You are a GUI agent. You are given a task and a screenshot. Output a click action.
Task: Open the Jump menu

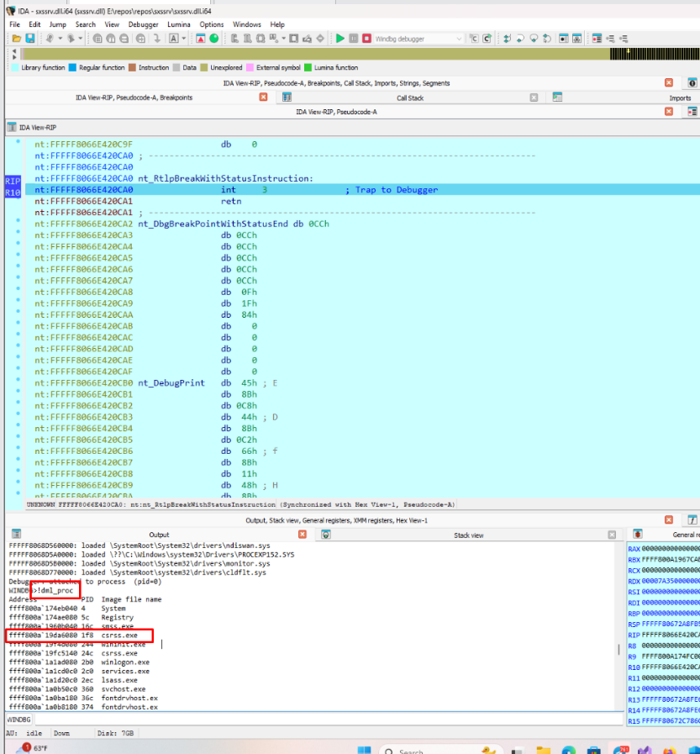(x=58, y=24)
